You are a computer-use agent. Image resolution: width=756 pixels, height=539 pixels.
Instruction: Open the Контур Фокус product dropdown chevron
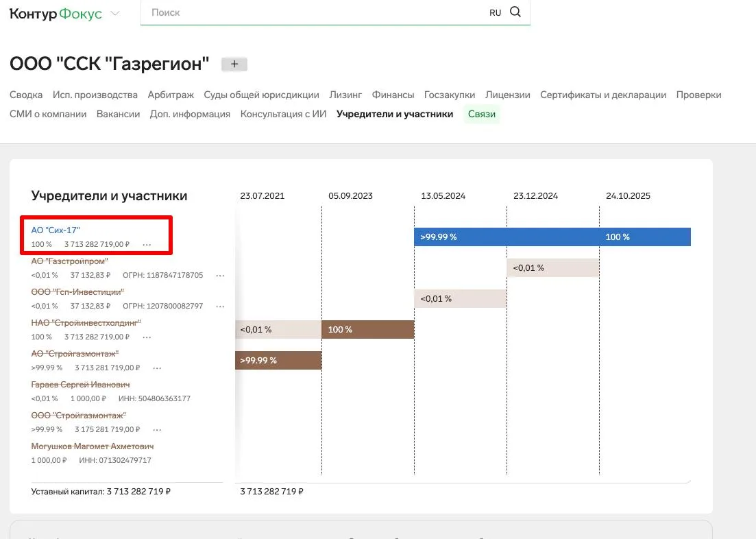(115, 14)
